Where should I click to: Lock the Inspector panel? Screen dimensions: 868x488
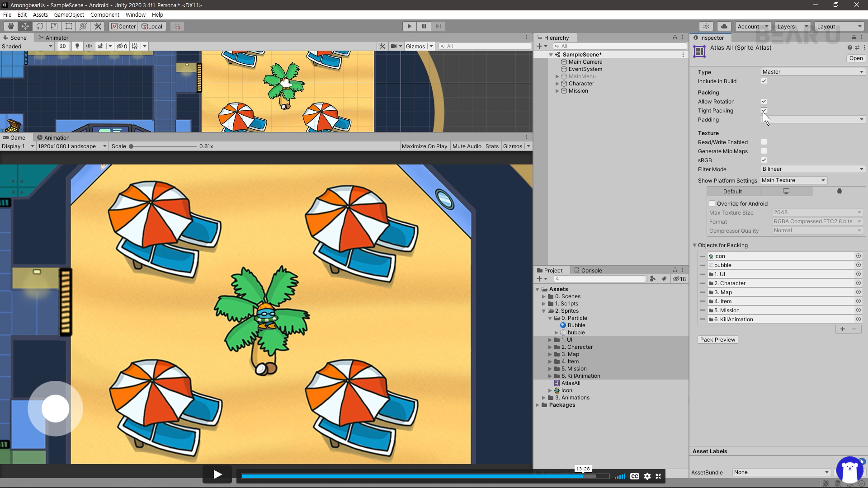pos(854,38)
